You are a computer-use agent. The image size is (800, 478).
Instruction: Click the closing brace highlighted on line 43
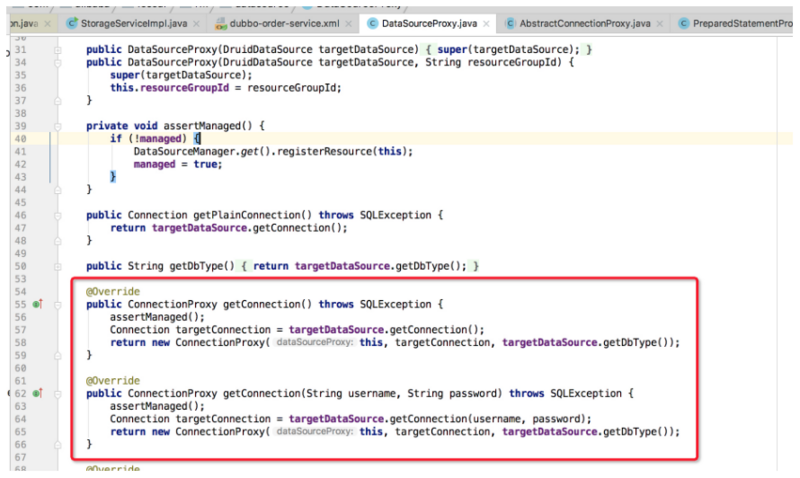[x=113, y=177]
